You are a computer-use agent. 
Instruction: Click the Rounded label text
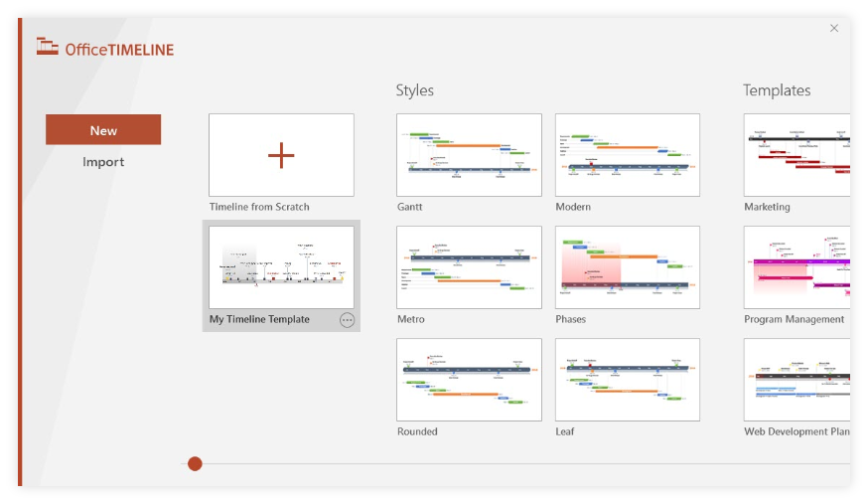[417, 431]
